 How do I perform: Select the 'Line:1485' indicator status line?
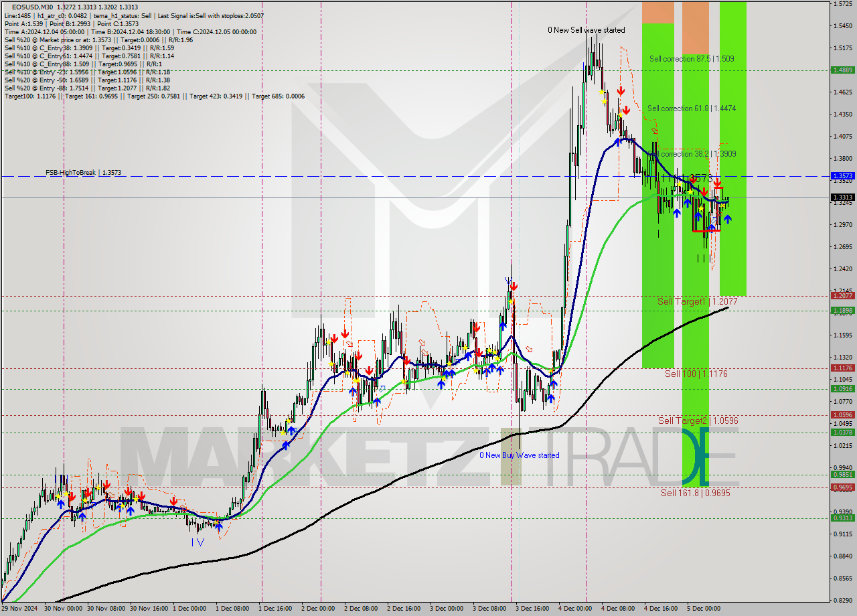point(134,15)
